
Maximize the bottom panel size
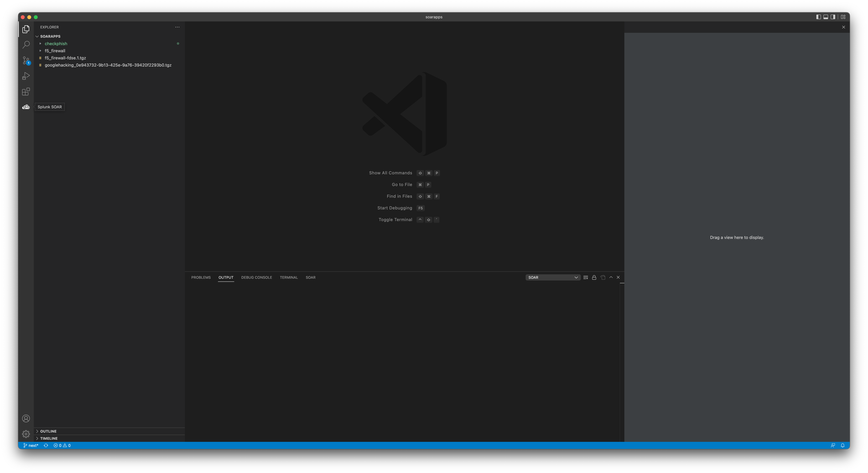pyautogui.click(x=611, y=277)
